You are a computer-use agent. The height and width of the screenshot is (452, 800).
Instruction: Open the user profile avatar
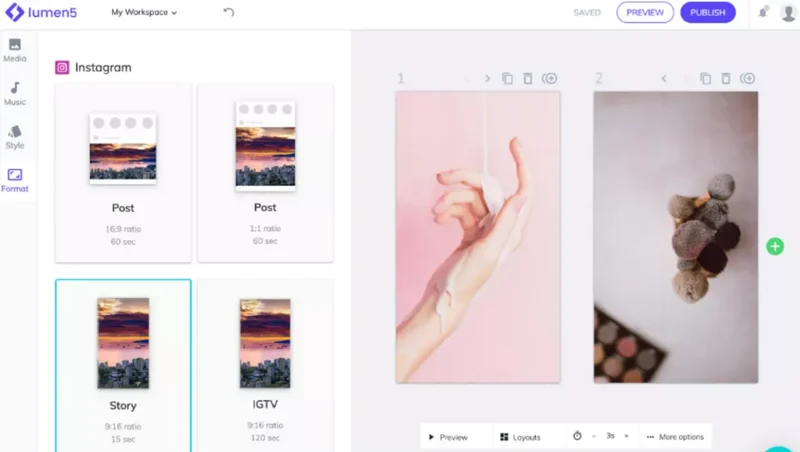click(788, 13)
